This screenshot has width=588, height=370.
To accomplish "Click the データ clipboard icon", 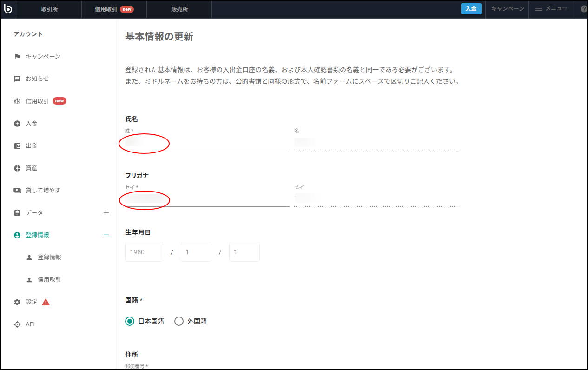I will [x=17, y=213].
